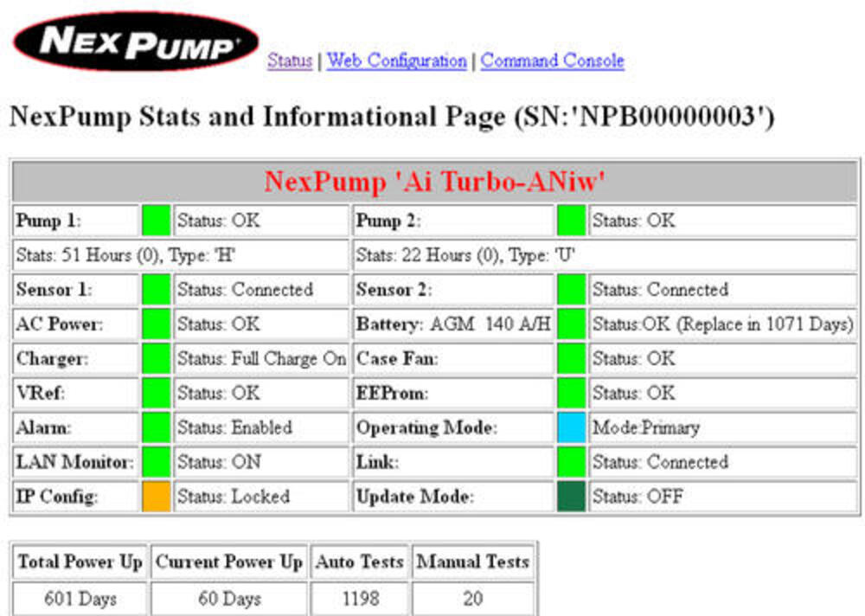Click the Battery green status indicator

571,324
